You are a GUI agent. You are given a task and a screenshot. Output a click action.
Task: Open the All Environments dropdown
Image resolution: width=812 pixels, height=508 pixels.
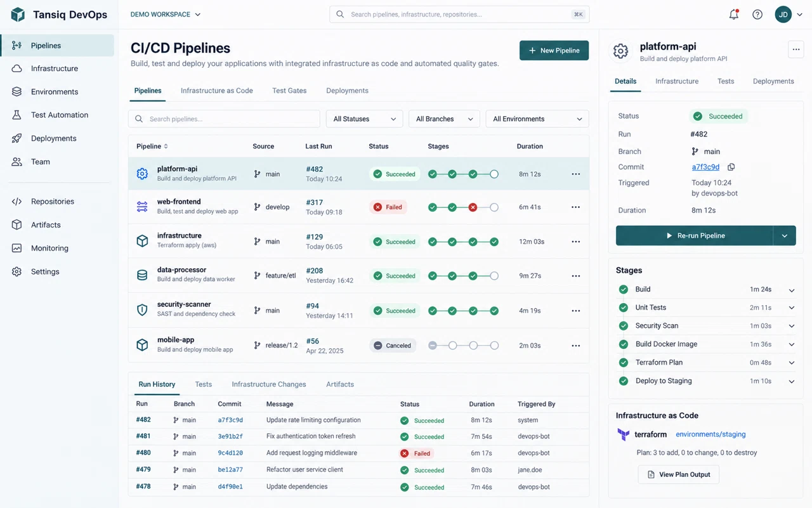(x=537, y=119)
